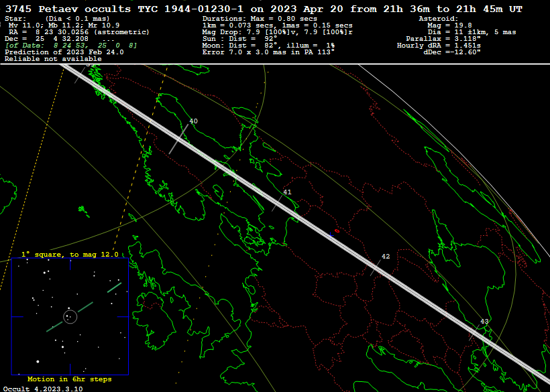Click 'Prediction of 2023 Feb 24.0'
This screenshot has width=550, height=392.
click(64, 52)
